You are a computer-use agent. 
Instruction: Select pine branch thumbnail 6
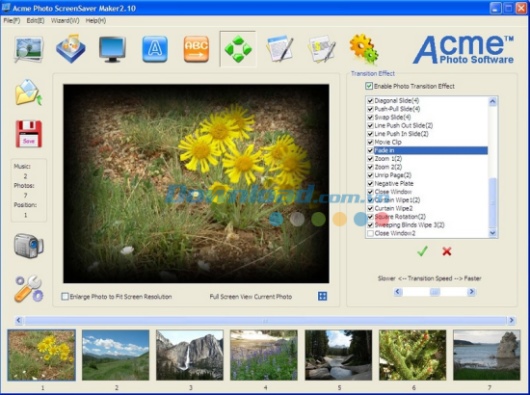coord(412,355)
